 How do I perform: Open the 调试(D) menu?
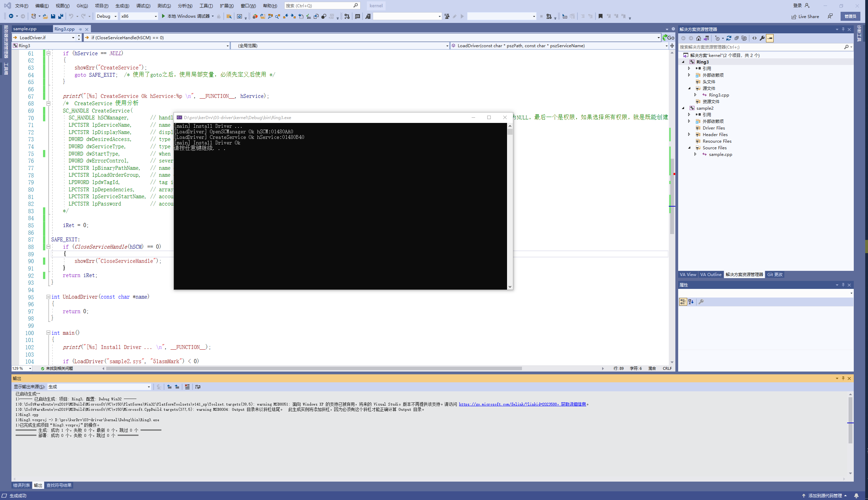tap(143, 6)
